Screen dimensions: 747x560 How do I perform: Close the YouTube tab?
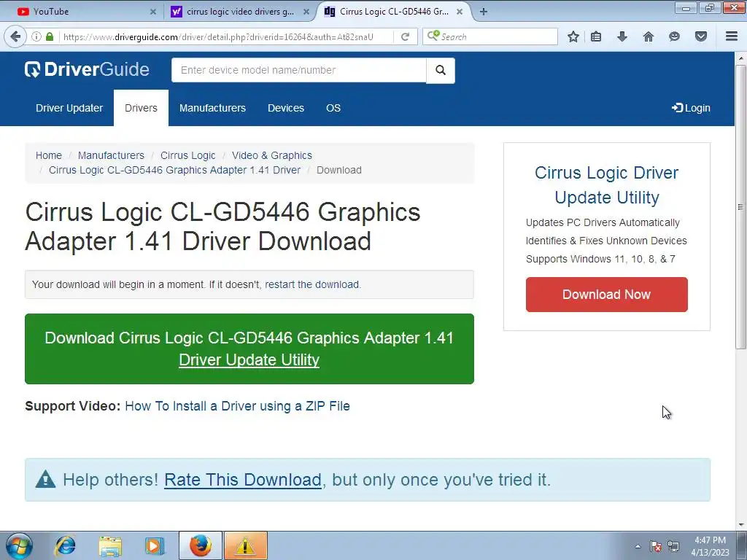click(x=153, y=12)
